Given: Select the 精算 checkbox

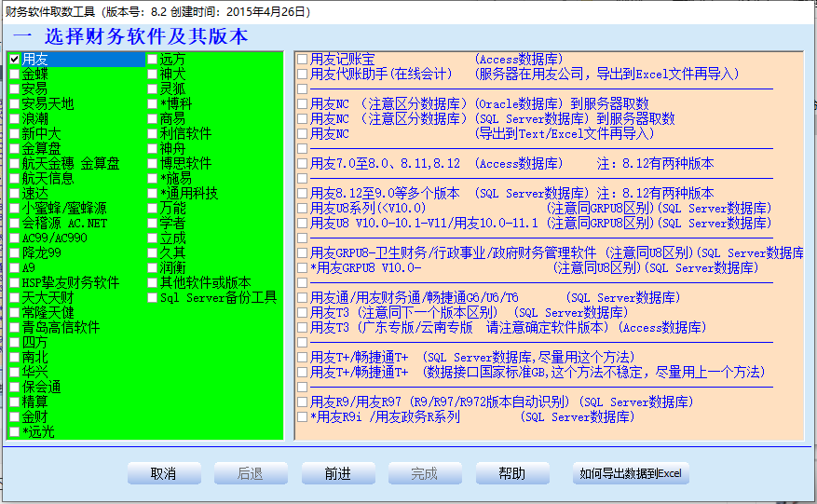Looking at the screenshot, I should 15,402.
